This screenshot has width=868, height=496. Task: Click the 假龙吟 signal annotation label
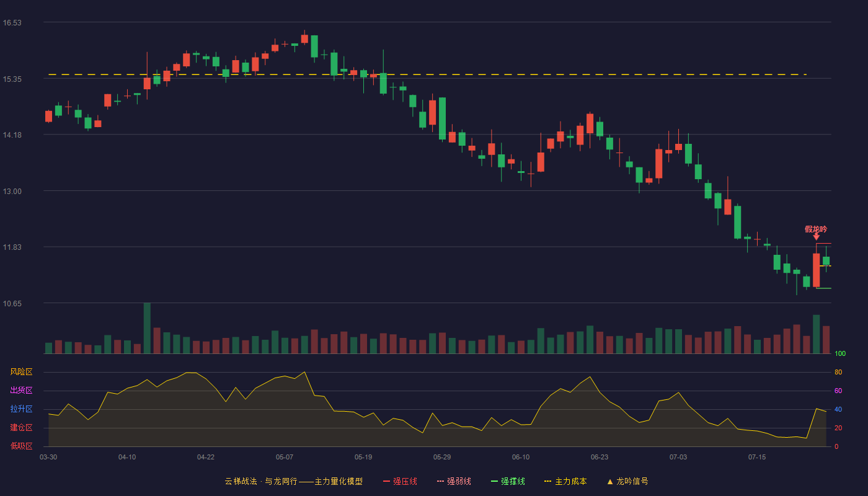816,229
